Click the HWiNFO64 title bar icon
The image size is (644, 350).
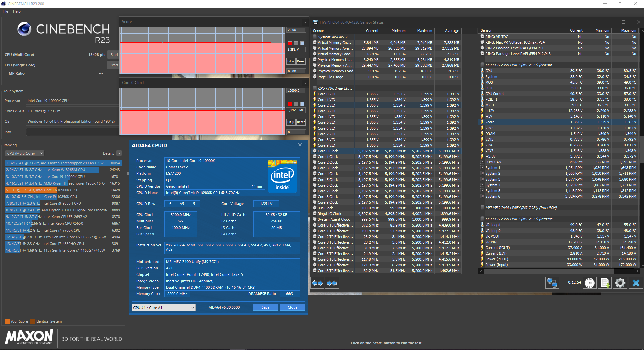coord(315,22)
